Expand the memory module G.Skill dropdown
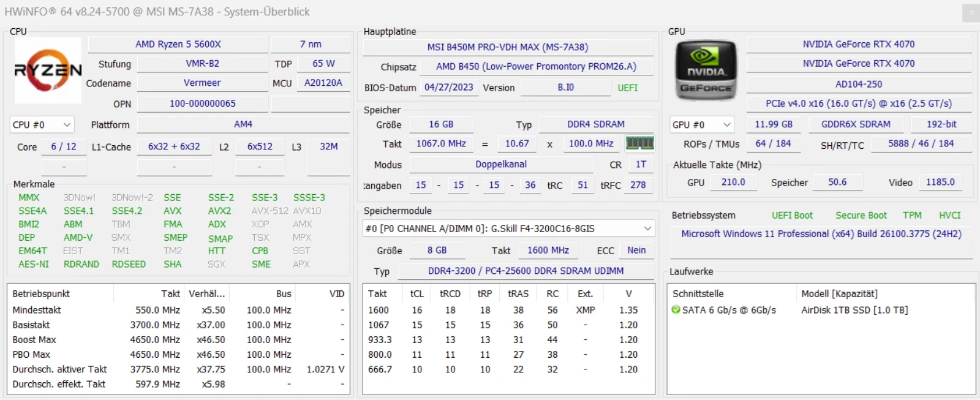980x400 pixels. pos(508,228)
